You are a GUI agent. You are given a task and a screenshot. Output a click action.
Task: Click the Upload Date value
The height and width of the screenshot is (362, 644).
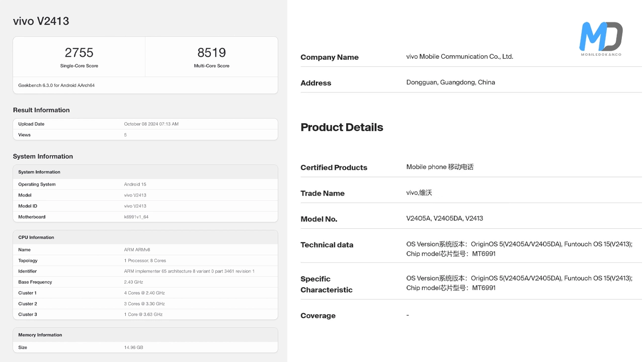(151, 124)
